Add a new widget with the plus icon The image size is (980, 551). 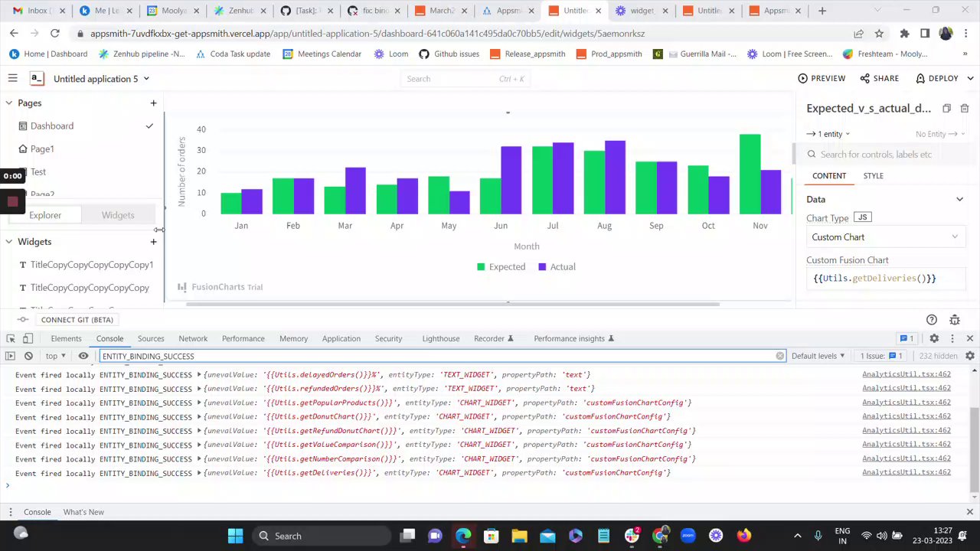point(153,242)
